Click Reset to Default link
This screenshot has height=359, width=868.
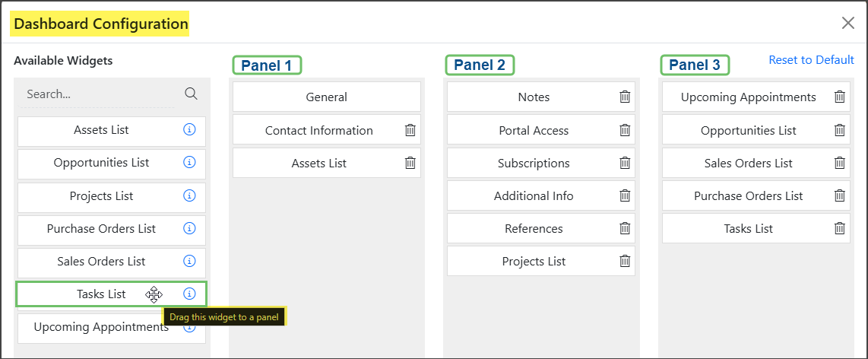coord(811,60)
